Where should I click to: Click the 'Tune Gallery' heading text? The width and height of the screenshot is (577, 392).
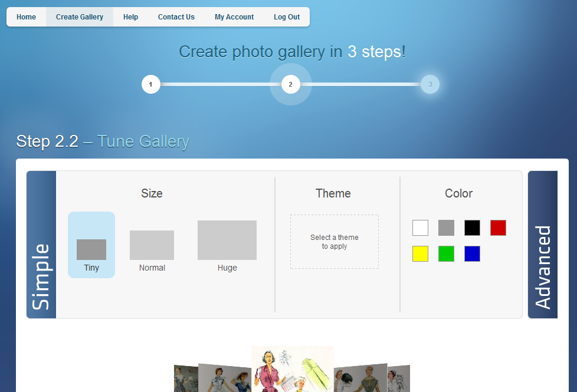143,141
